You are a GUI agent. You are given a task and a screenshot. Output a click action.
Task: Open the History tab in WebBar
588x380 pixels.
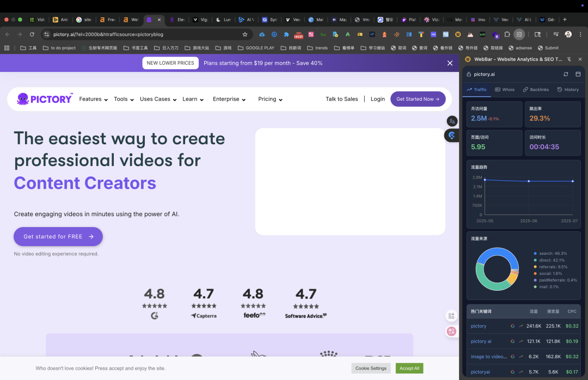tap(568, 90)
